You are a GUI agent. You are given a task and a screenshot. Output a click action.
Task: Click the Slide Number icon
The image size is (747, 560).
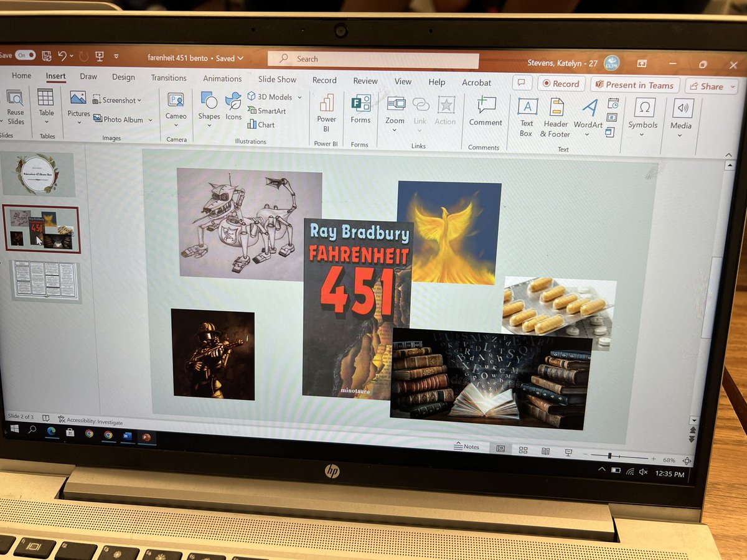point(611,118)
